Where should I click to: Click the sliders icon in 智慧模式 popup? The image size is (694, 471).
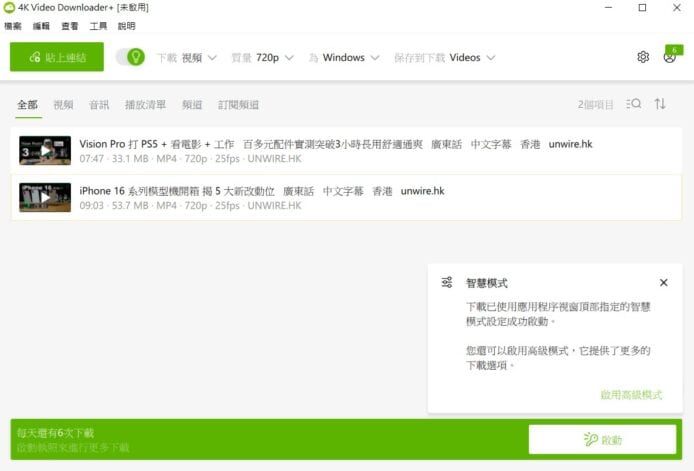[447, 282]
